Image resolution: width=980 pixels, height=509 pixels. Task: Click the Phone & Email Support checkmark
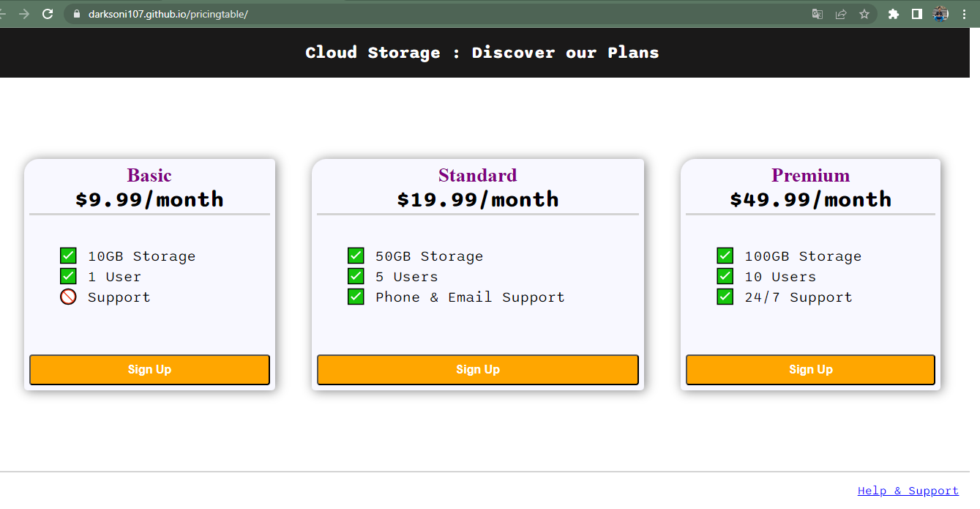click(356, 297)
